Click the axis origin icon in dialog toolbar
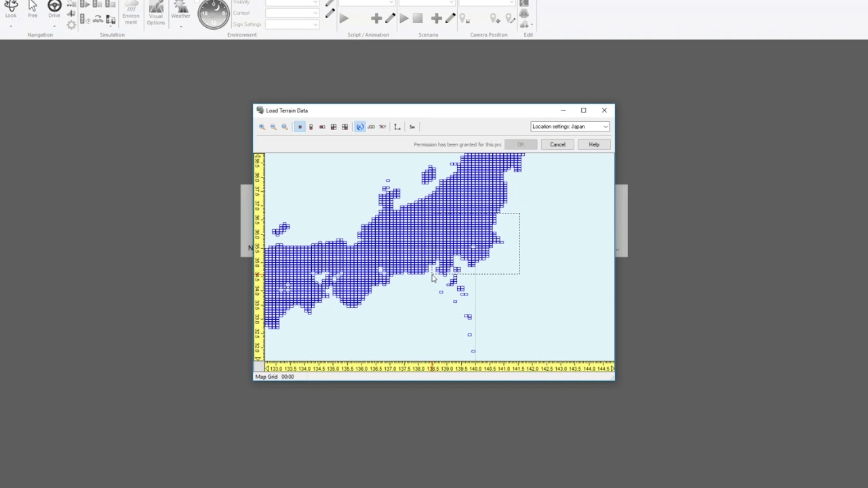 tap(397, 127)
